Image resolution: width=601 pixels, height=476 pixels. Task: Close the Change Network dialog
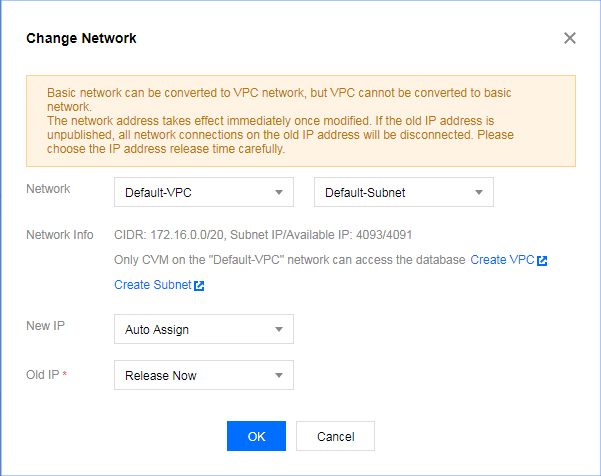tap(570, 38)
